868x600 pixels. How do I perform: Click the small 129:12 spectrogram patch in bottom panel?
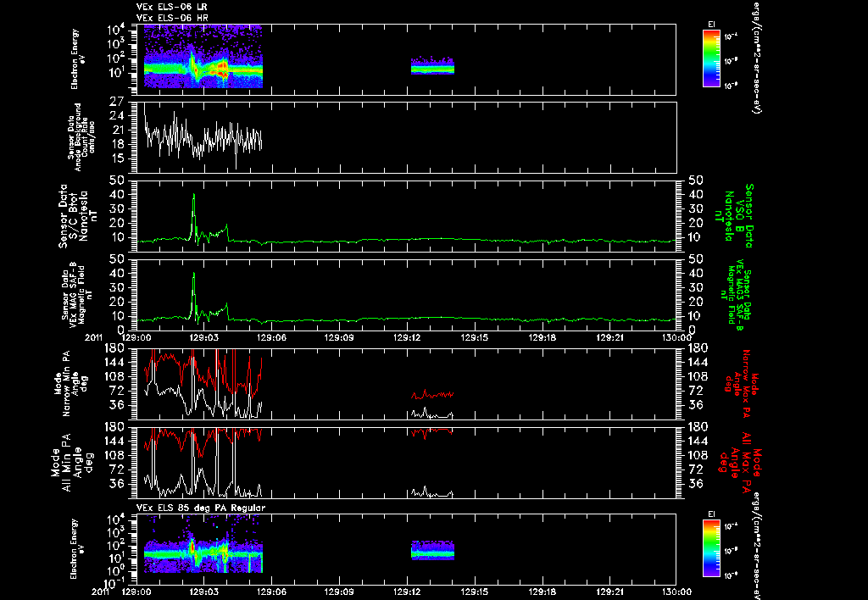pyautogui.click(x=432, y=550)
